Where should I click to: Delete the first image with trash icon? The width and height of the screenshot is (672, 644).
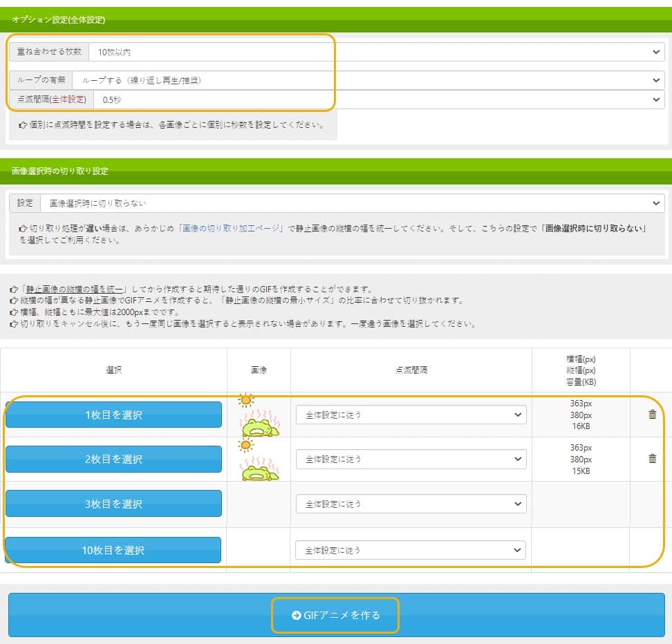[652, 415]
